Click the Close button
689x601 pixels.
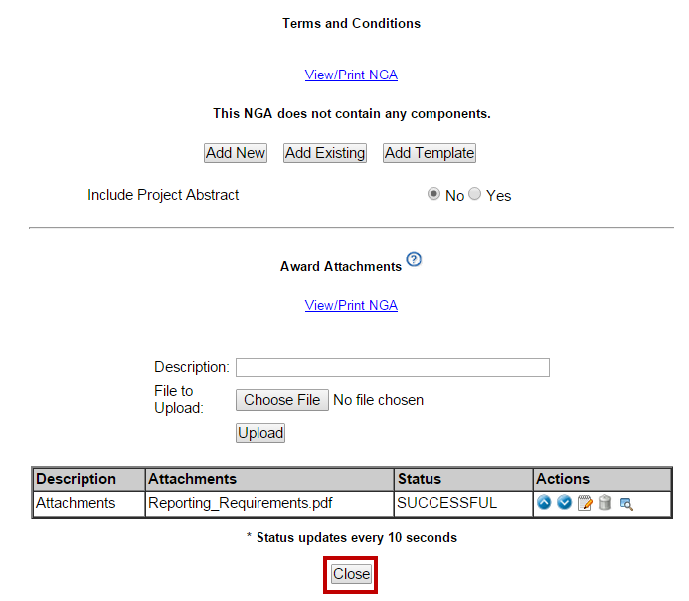351,574
